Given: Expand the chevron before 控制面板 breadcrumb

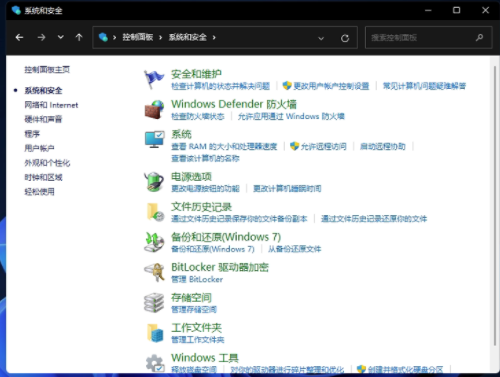Looking at the screenshot, I should point(114,38).
